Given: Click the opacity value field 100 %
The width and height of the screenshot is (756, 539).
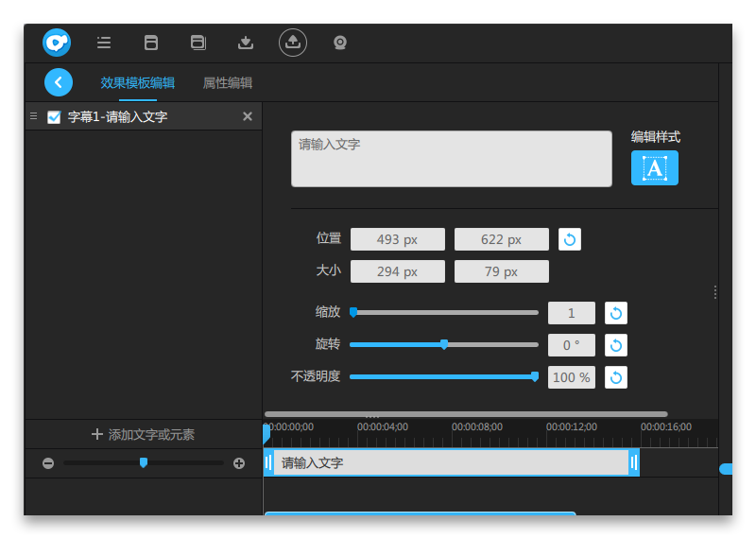Looking at the screenshot, I should coord(572,377).
